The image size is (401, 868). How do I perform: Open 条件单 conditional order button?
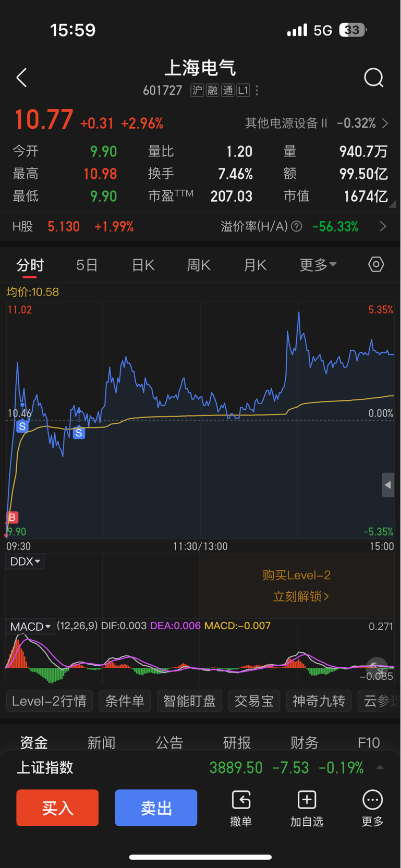(x=125, y=701)
